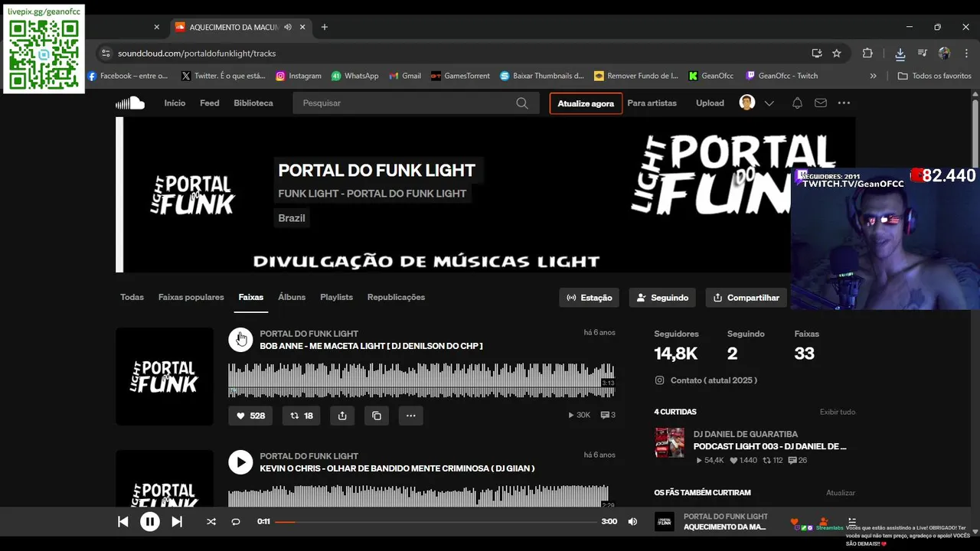Viewport: 980px width, 551px height.
Task: Play BOB ANNE - ME MACETA LIGHT track
Action: coord(240,340)
